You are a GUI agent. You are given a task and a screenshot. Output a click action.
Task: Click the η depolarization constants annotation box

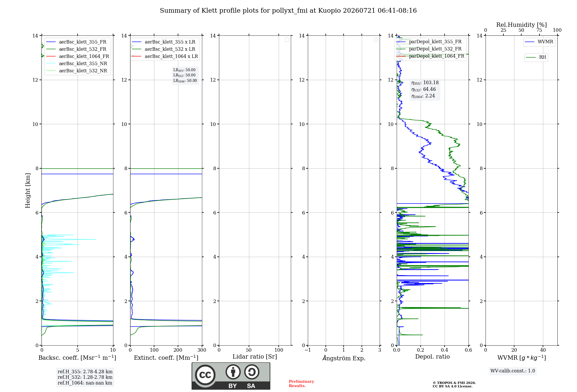coord(425,89)
